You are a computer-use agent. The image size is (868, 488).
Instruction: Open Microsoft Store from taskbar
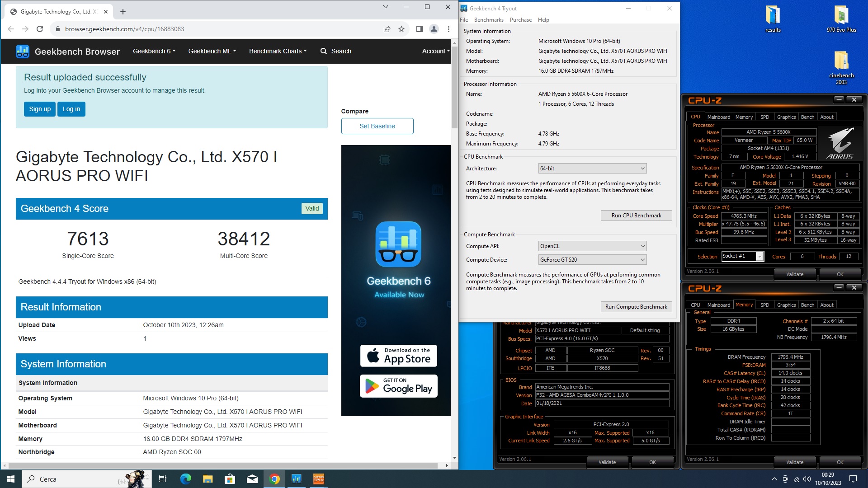point(230,479)
